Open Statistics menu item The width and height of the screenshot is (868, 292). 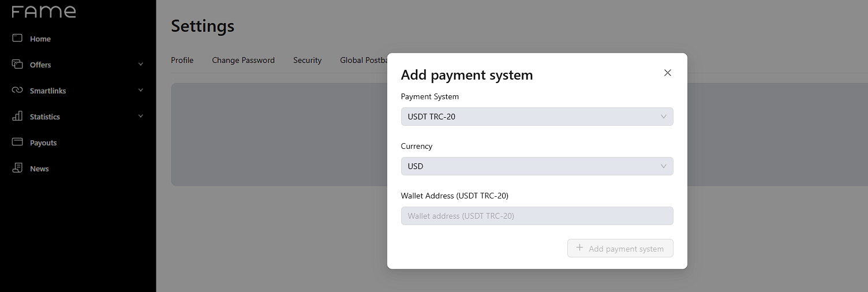(x=45, y=117)
